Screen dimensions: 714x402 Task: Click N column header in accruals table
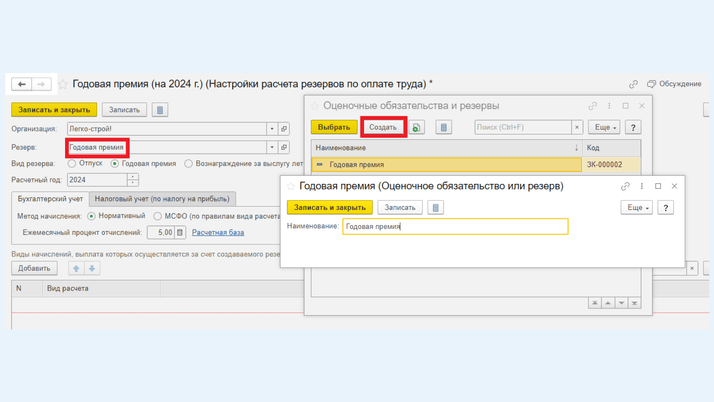click(x=27, y=289)
